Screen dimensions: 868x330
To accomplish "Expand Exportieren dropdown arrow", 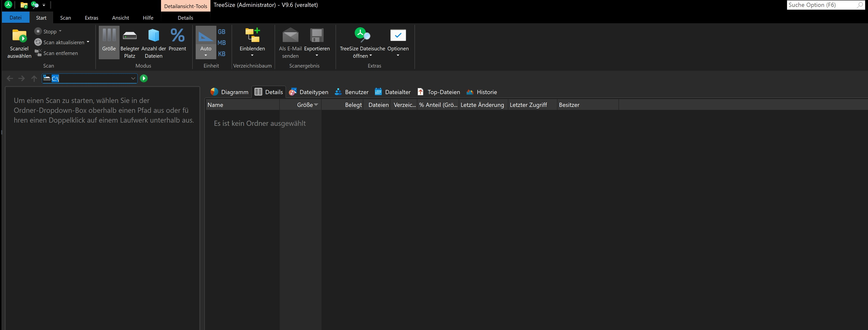I will point(317,56).
